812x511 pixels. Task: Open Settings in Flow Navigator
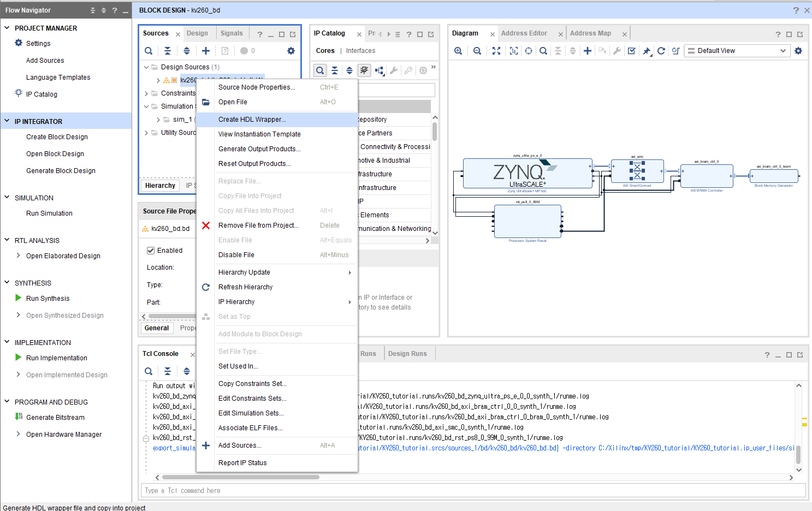[38, 43]
